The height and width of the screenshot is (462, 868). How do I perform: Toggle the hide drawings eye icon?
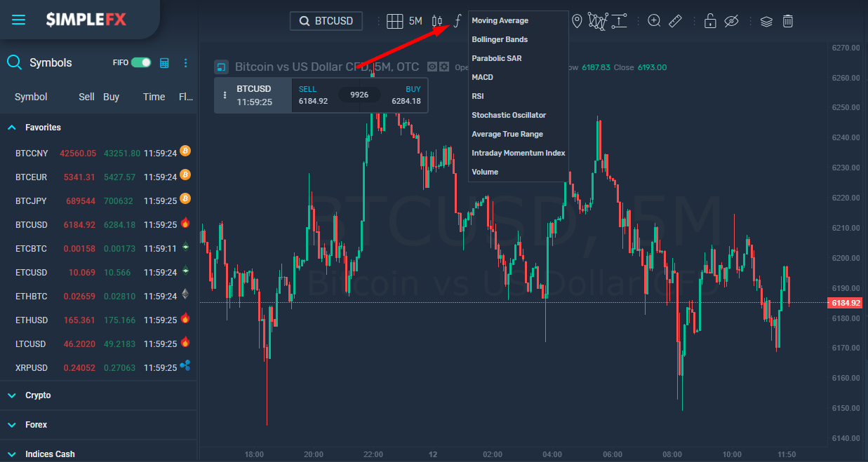coord(731,21)
